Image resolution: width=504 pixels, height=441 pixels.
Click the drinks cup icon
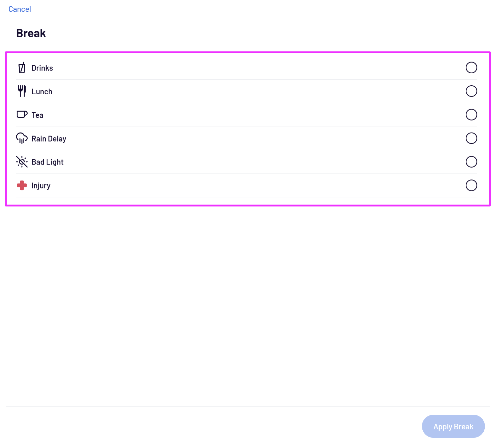click(x=22, y=68)
